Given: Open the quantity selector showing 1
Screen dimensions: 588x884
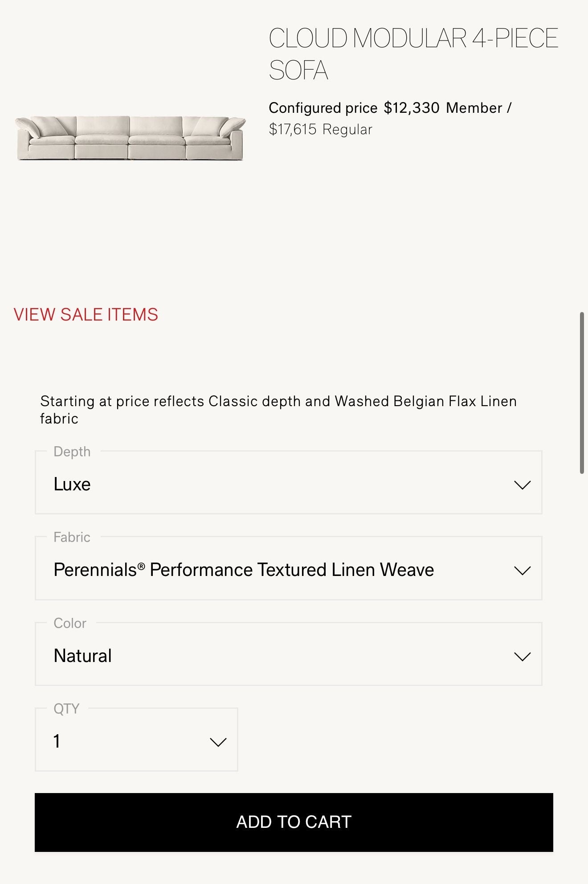Looking at the screenshot, I should (136, 741).
